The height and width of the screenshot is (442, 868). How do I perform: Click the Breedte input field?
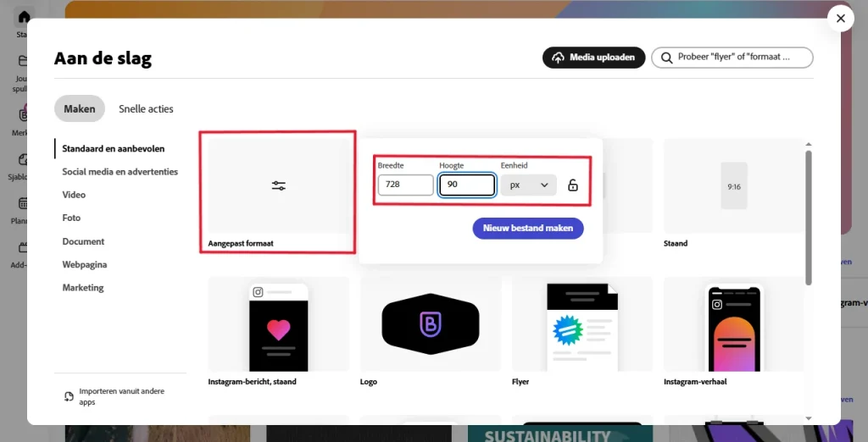coord(406,185)
